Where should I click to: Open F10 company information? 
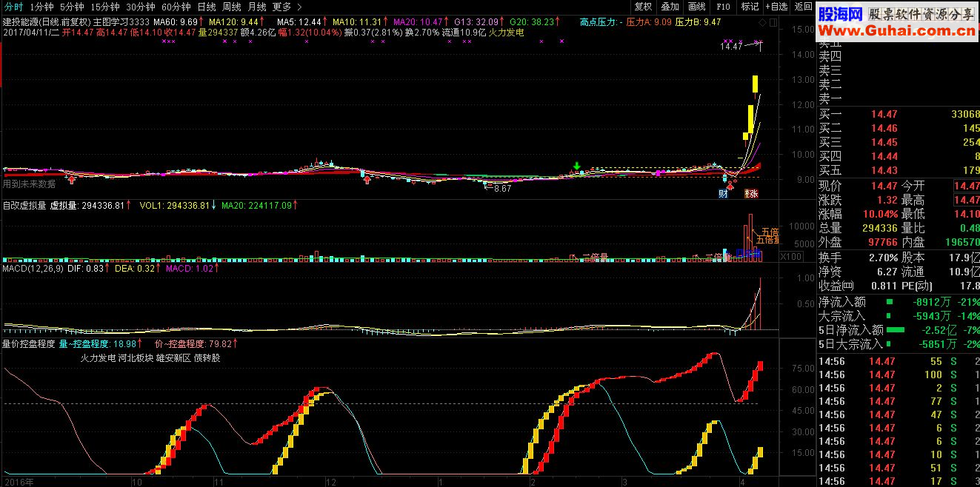[x=723, y=7]
